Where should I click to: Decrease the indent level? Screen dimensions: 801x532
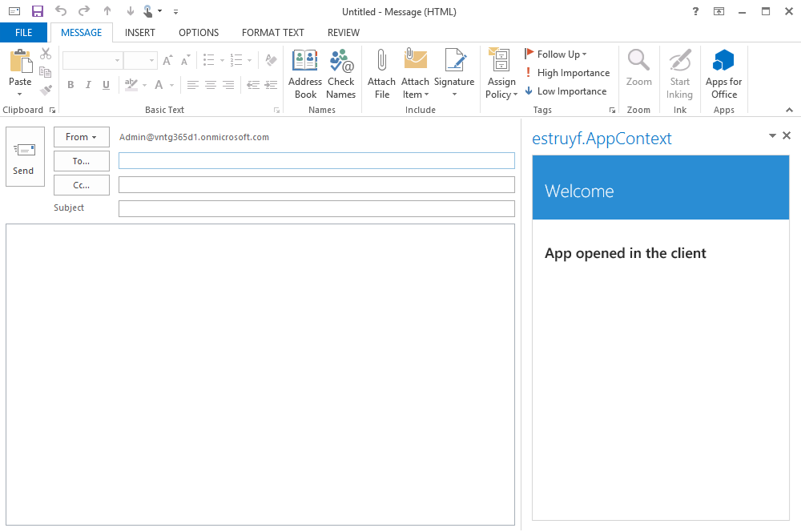click(x=253, y=85)
